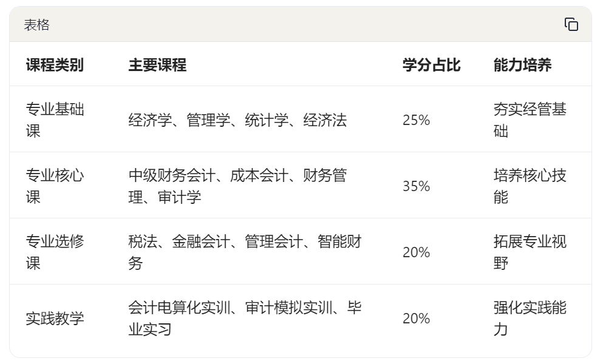Click the 25% credit cell
The image size is (603, 364).
[x=416, y=120]
